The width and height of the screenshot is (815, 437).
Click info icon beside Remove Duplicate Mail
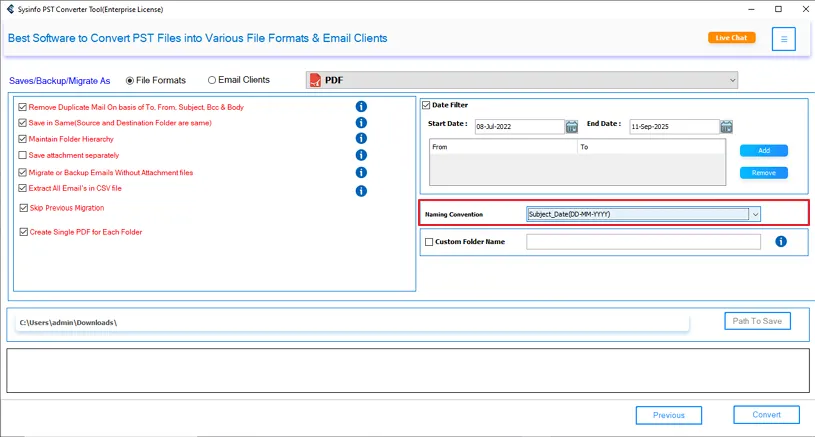[361, 107]
